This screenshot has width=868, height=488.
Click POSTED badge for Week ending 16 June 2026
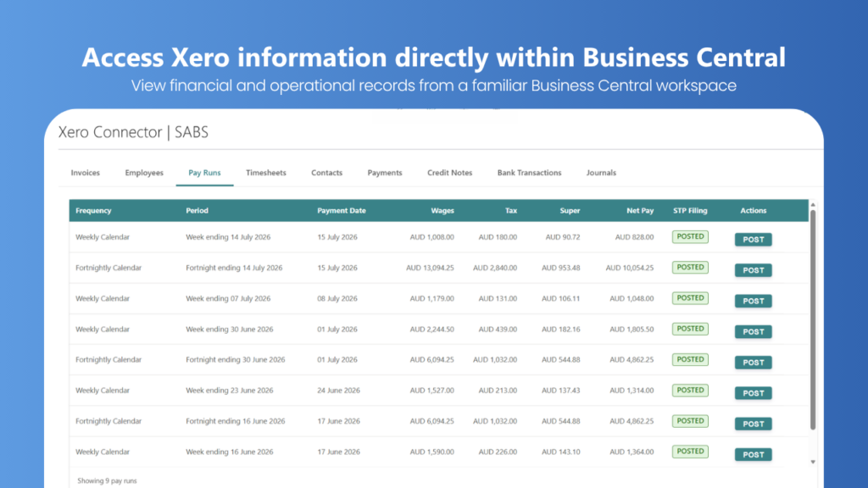tap(690, 452)
